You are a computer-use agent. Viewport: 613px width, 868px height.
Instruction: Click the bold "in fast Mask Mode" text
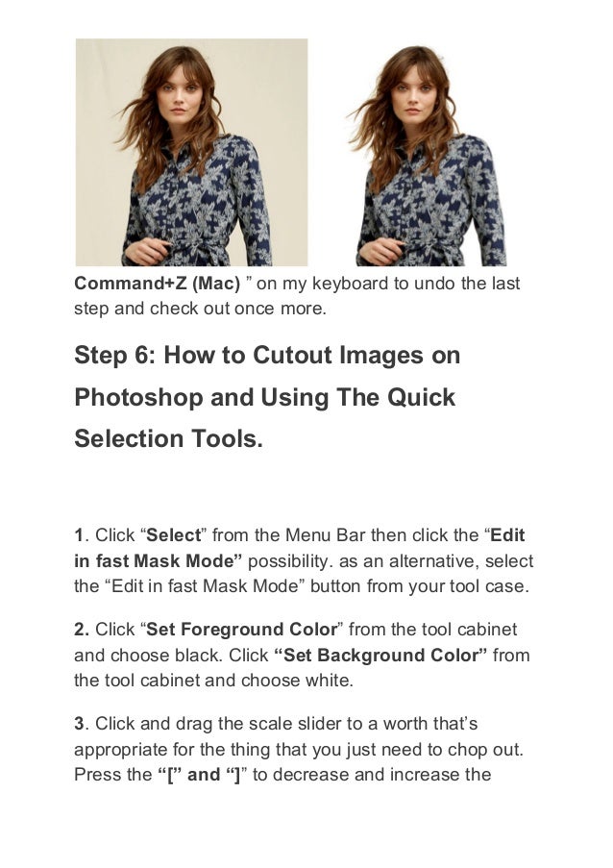(x=159, y=560)
